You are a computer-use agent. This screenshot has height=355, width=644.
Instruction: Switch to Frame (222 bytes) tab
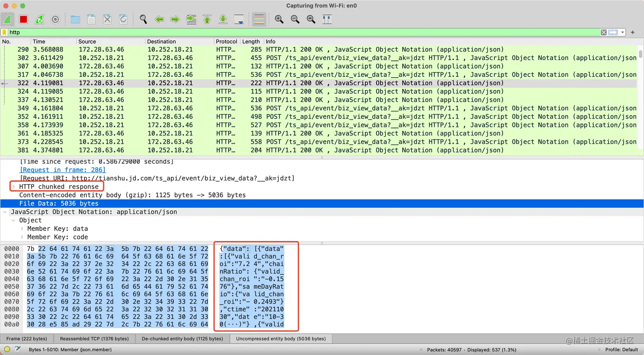27,339
